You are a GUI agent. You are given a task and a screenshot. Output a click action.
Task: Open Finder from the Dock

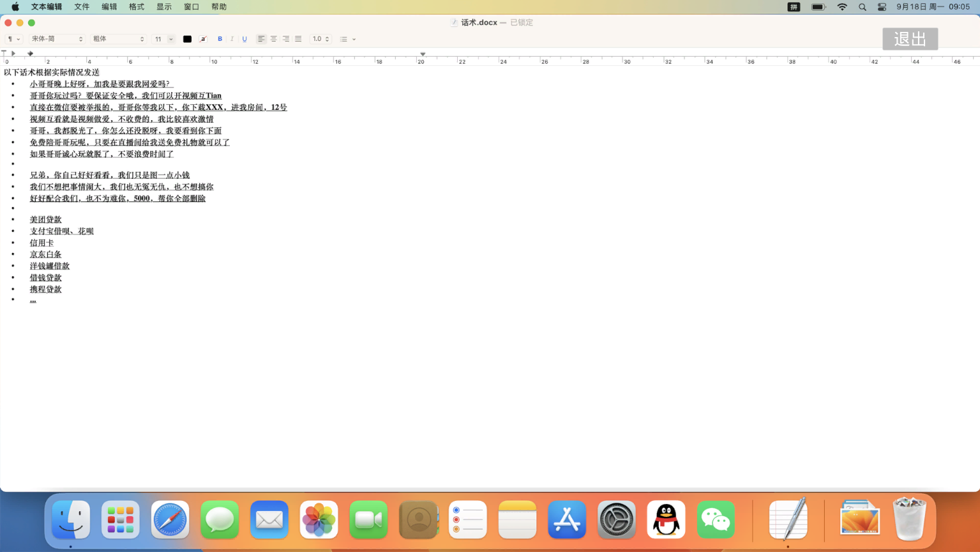point(70,519)
